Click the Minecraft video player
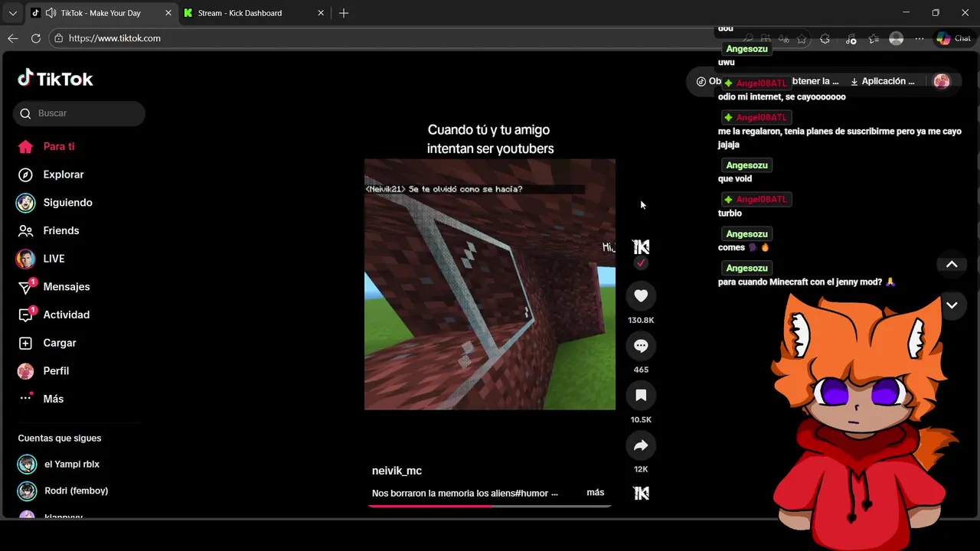The width and height of the screenshot is (980, 551). (490, 285)
